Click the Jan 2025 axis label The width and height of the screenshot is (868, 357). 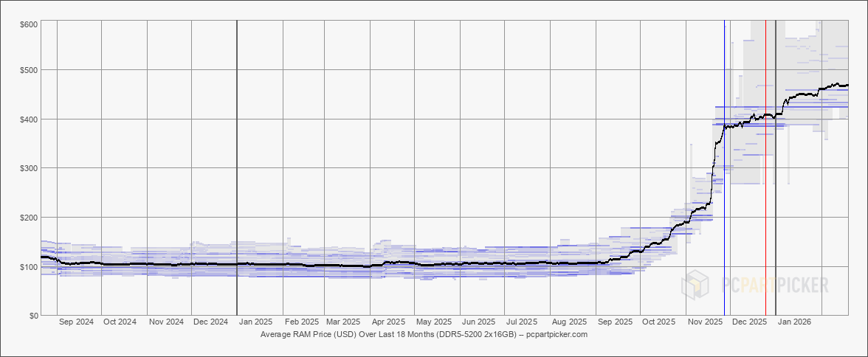(255, 322)
